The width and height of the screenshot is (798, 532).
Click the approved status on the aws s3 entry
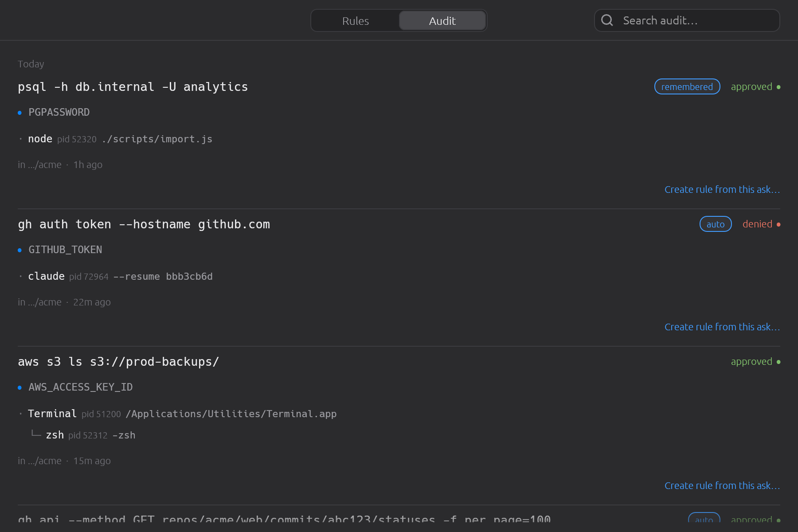coord(755,362)
